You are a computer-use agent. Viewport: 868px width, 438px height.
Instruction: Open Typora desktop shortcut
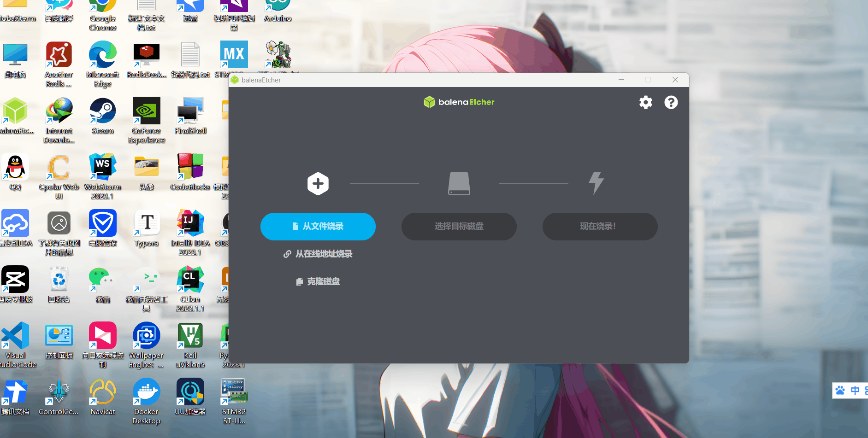click(147, 228)
